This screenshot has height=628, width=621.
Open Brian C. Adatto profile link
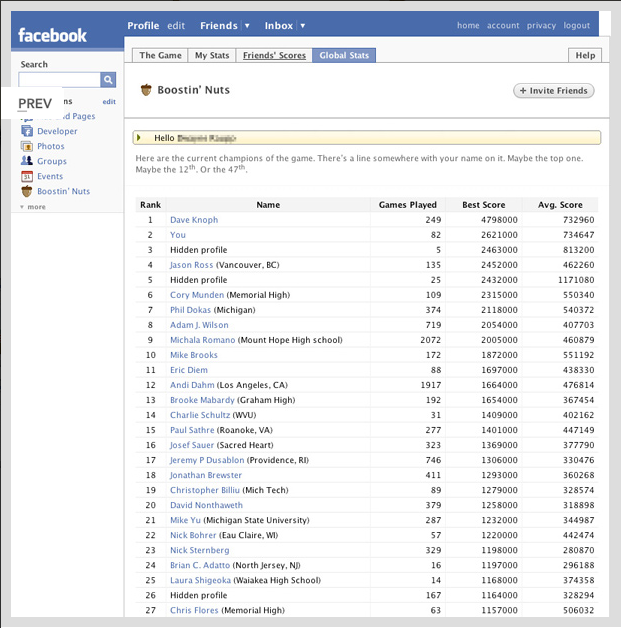[x=200, y=565]
